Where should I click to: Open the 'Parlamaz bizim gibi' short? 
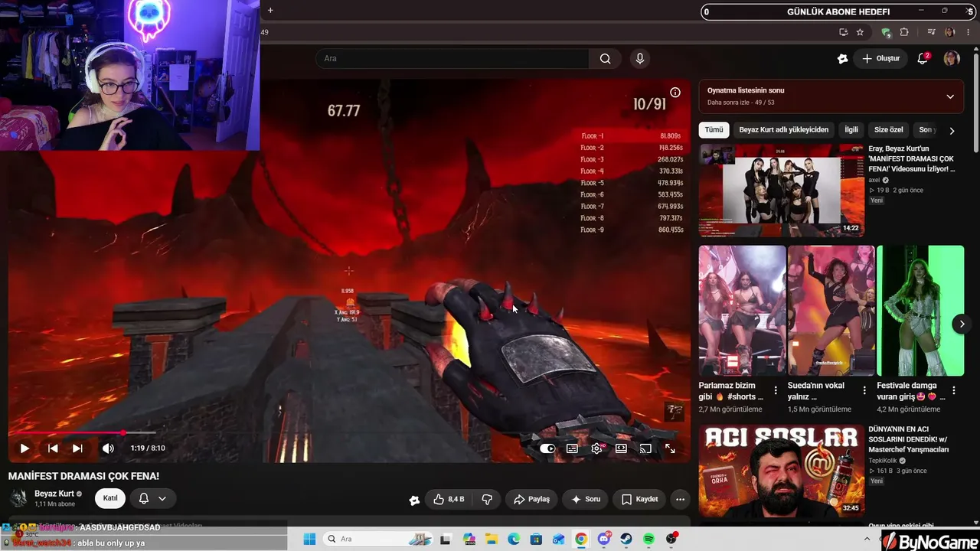click(742, 311)
